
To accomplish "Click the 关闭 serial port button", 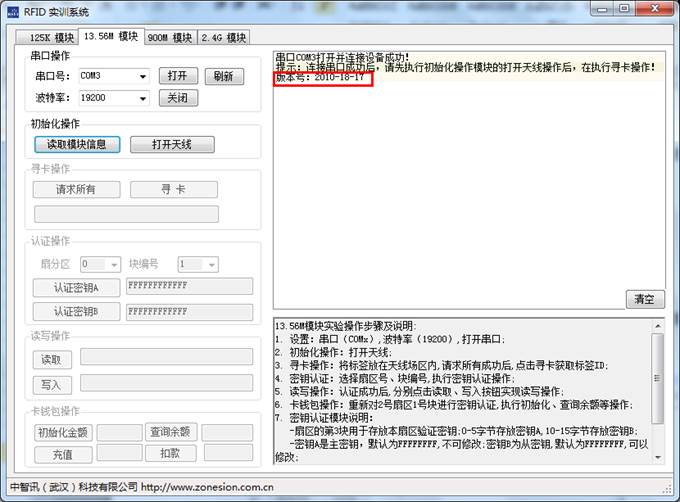I will point(177,99).
